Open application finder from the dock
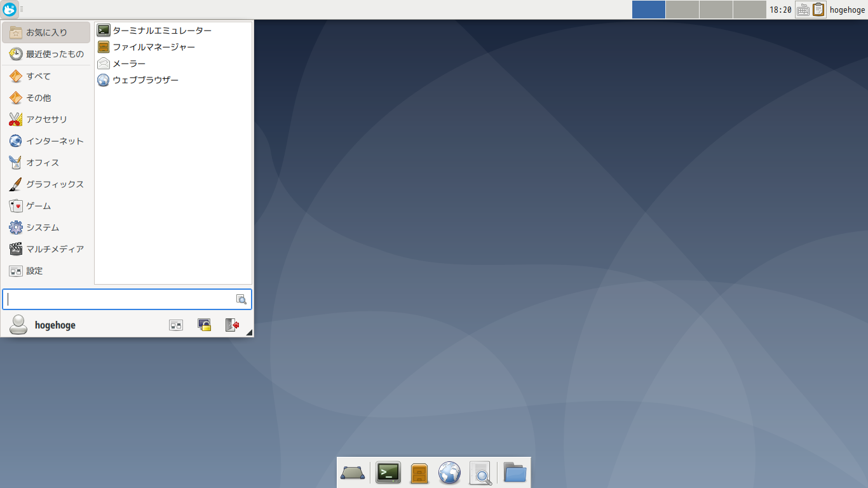Screen dimensions: 868x488 [481, 473]
